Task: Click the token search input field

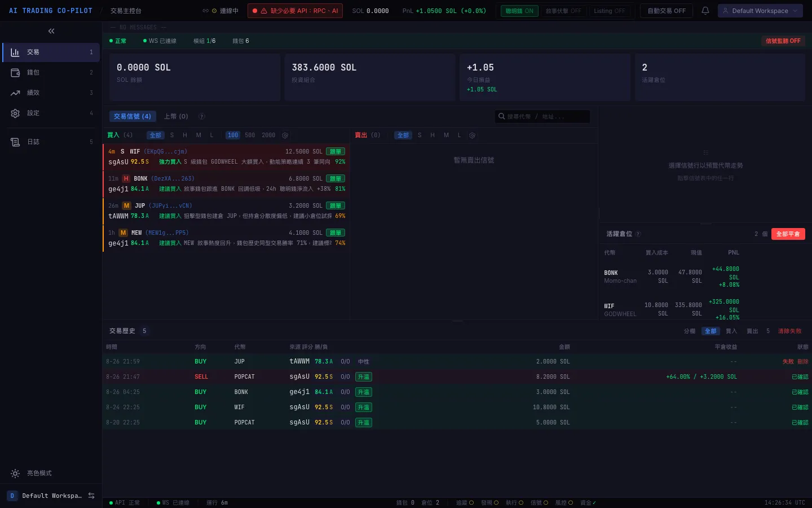Action: click(542, 116)
